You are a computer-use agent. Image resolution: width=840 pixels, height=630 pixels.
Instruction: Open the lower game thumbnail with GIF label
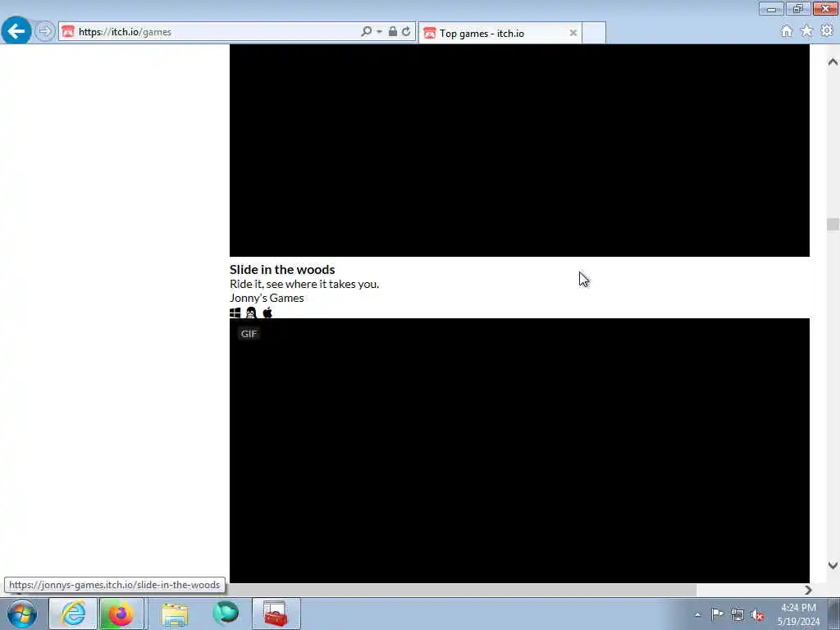[519, 450]
